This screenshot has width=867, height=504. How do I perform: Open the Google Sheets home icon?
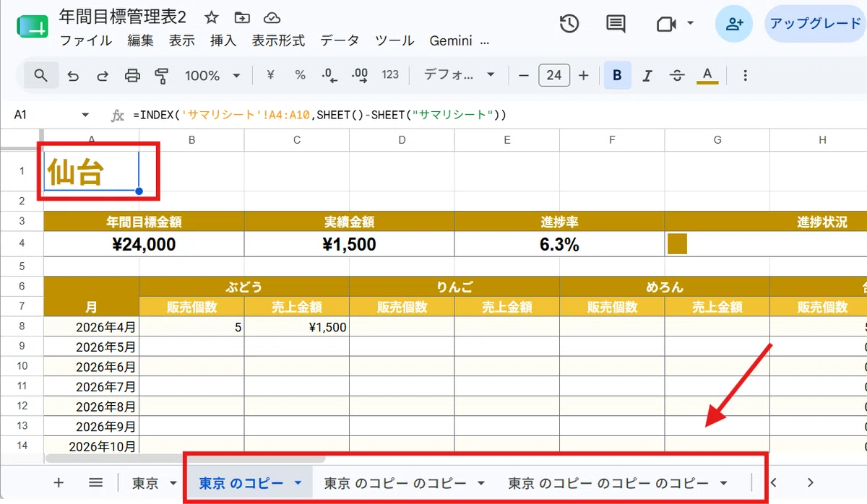click(32, 27)
